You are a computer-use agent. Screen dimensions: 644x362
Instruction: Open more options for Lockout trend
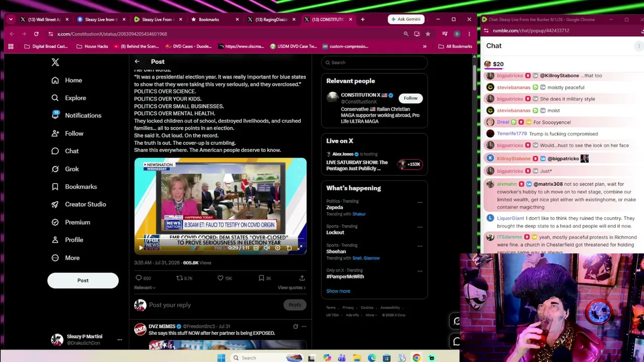coord(420,227)
